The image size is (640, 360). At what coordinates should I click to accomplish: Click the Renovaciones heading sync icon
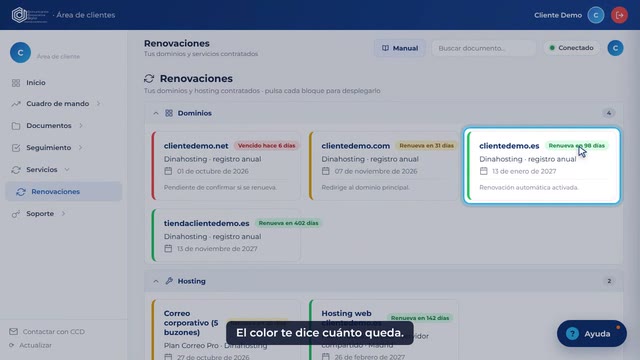(x=149, y=78)
